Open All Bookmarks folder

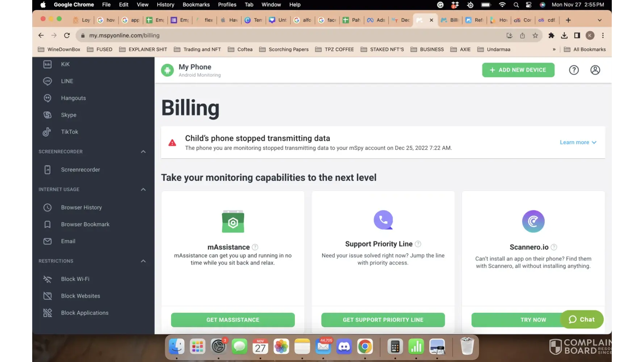click(x=585, y=49)
